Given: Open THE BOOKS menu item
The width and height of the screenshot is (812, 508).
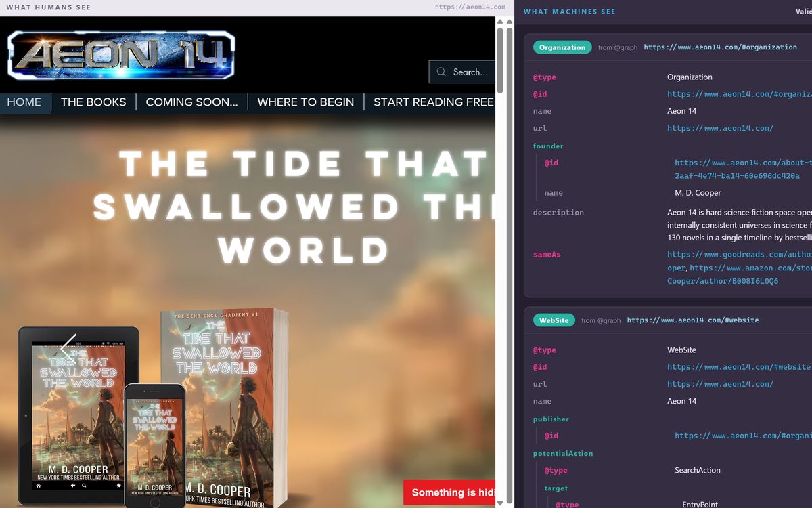Looking at the screenshot, I should 93,102.
